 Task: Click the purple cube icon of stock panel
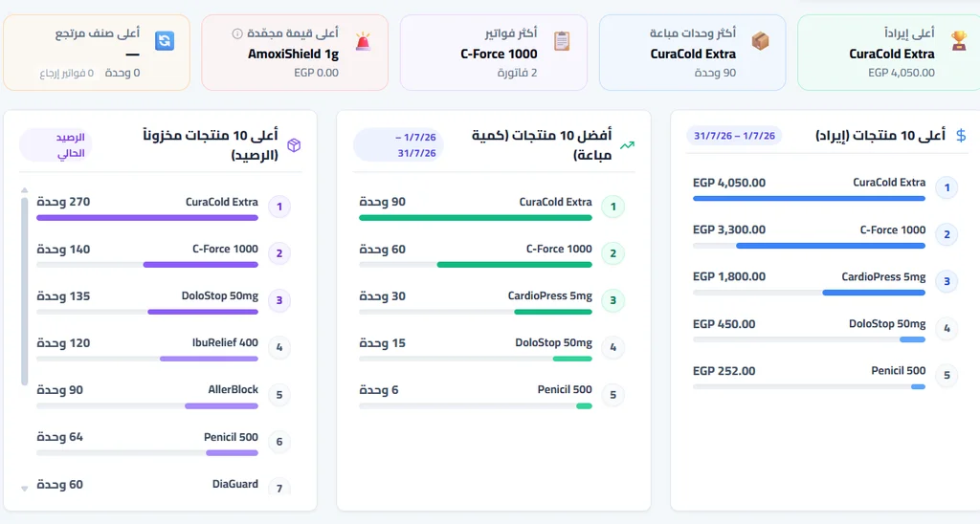point(294,145)
